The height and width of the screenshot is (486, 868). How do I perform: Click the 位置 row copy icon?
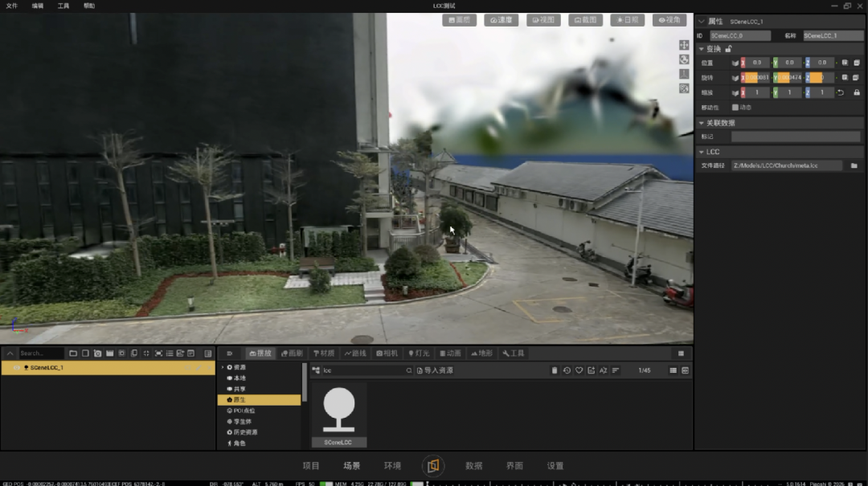[845, 63]
